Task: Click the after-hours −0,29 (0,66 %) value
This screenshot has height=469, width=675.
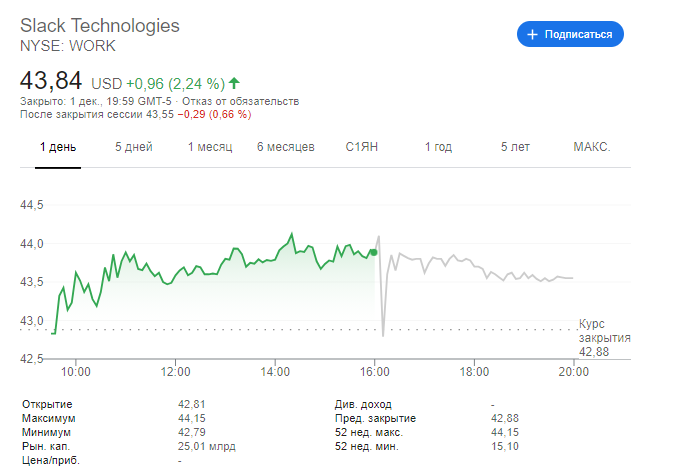Action: pos(214,115)
